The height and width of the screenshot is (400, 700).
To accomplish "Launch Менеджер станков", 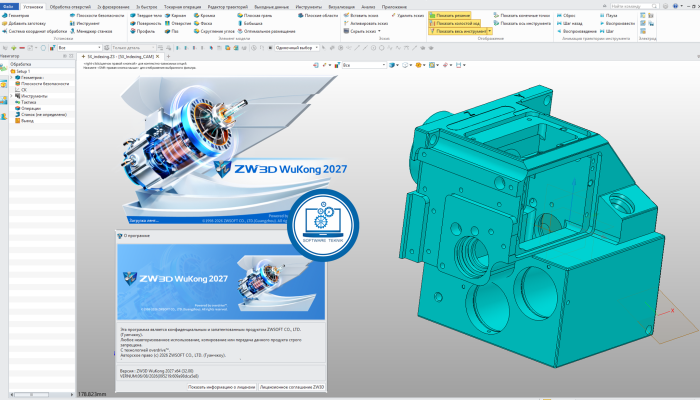I will pyautogui.click(x=91, y=31).
